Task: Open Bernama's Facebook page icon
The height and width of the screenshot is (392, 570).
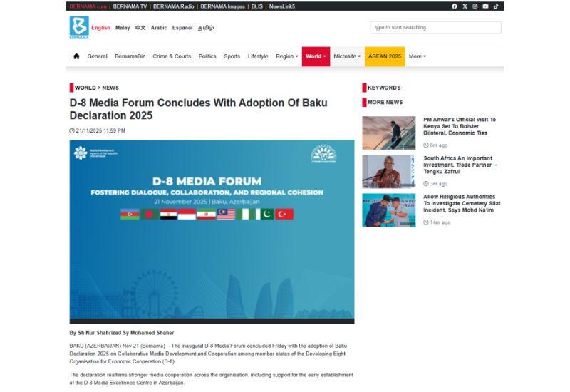Action: [x=455, y=6]
